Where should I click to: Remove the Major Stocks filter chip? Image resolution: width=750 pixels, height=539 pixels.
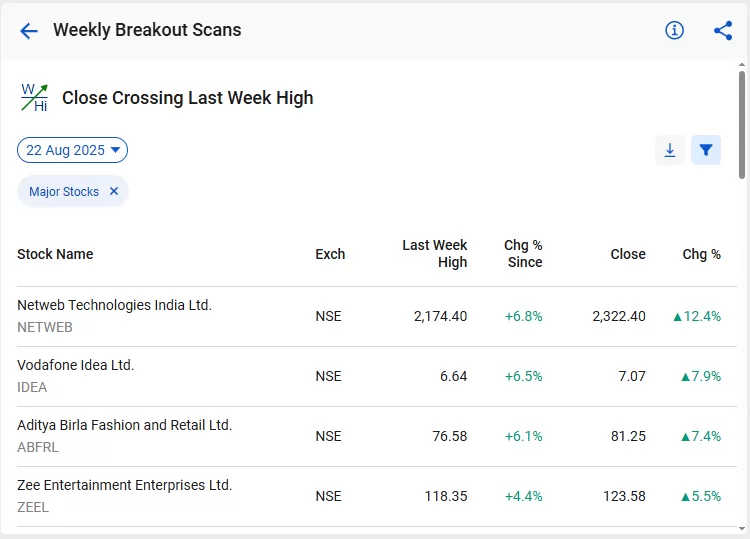(x=114, y=191)
